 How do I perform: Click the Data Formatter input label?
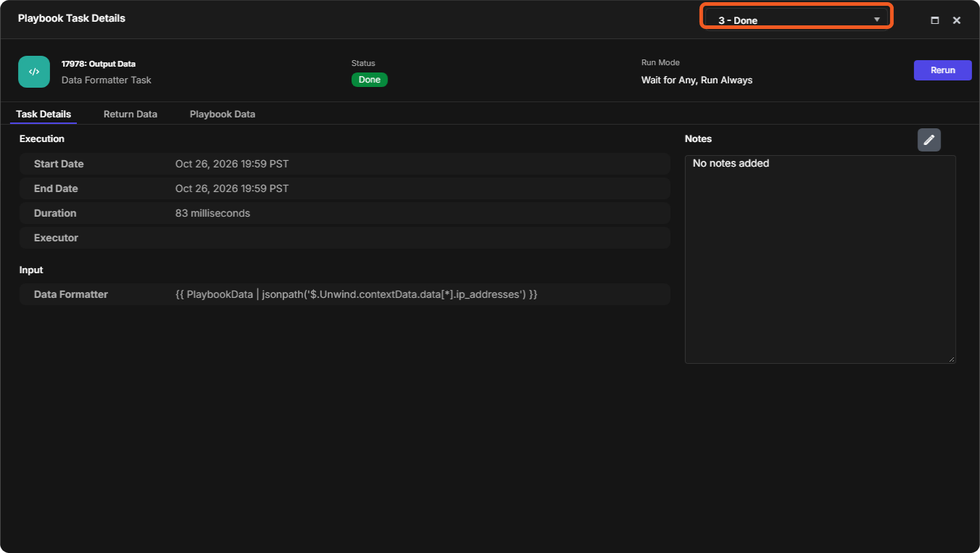pos(71,294)
